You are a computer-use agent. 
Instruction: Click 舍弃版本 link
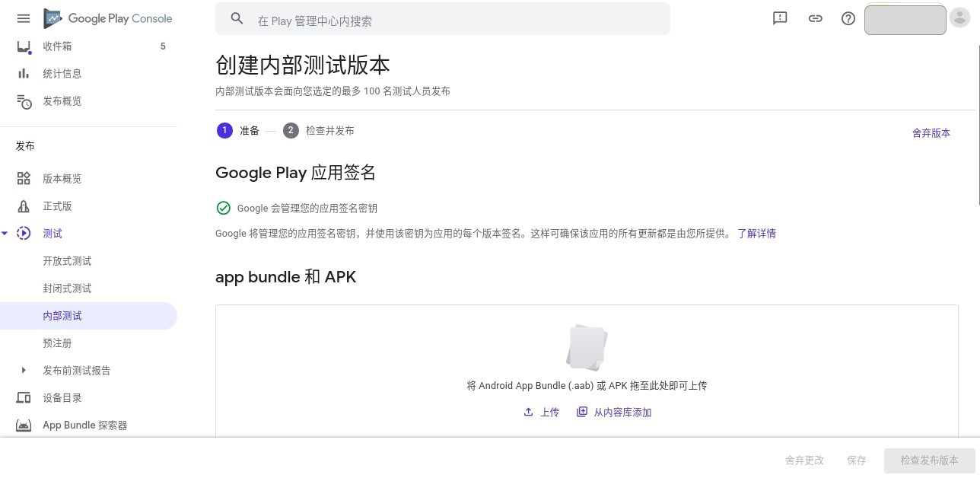(931, 133)
